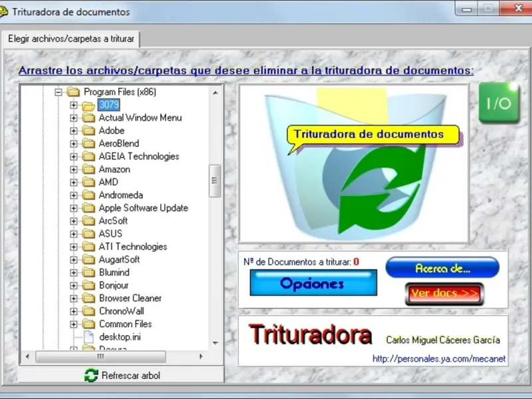532x399 pixels.
Task: Click the ASUS folder icon
Action: tap(88, 234)
